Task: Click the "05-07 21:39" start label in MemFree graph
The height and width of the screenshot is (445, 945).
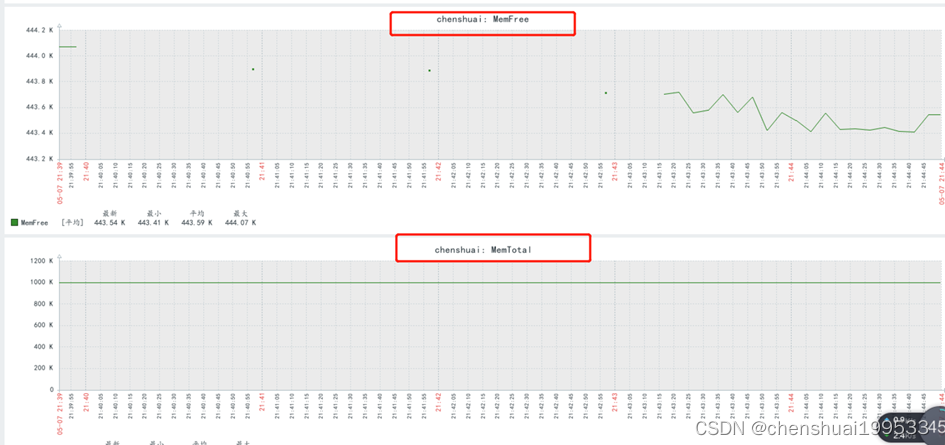Action: click(60, 183)
